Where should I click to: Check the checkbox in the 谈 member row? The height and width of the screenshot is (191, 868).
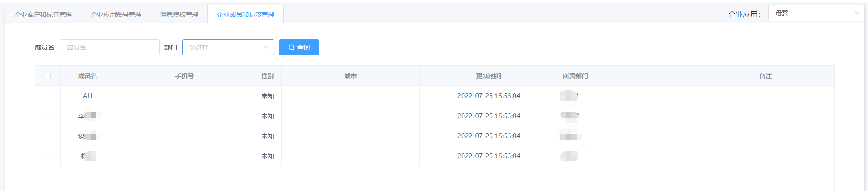click(x=47, y=136)
